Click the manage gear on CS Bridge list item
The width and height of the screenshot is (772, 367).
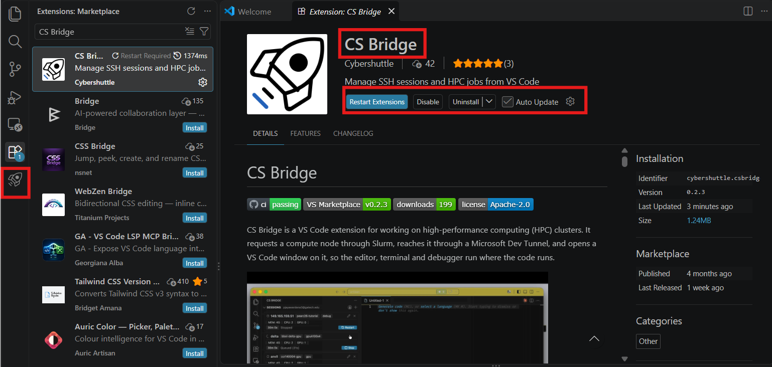[x=202, y=82]
